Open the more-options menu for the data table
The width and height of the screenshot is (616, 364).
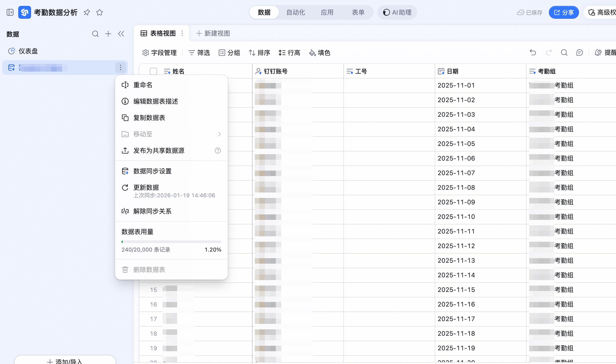(x=121, y=68)
